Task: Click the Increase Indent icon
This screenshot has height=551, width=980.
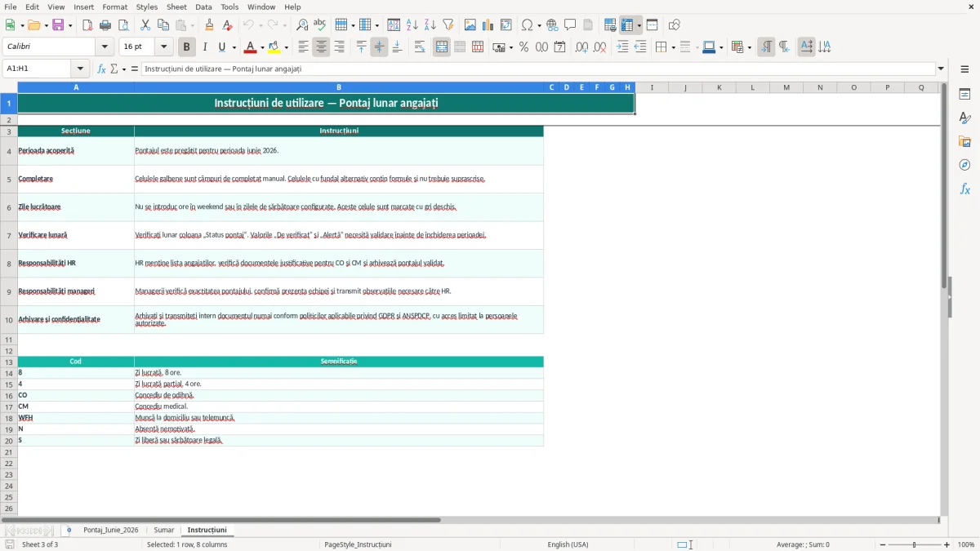Action: coord(622,47)
